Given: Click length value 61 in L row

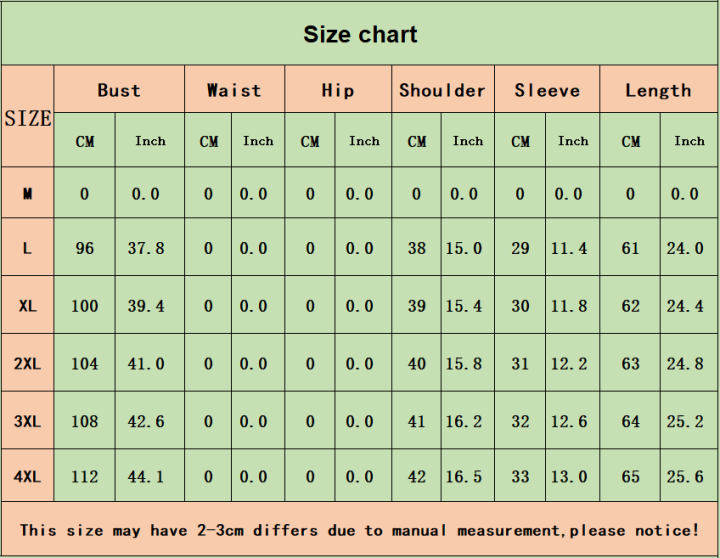Looking at the screenshot, I should point(630,248).
